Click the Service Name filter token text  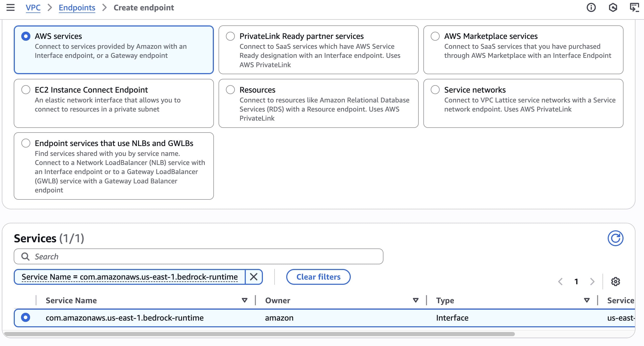tap(130, 277)
